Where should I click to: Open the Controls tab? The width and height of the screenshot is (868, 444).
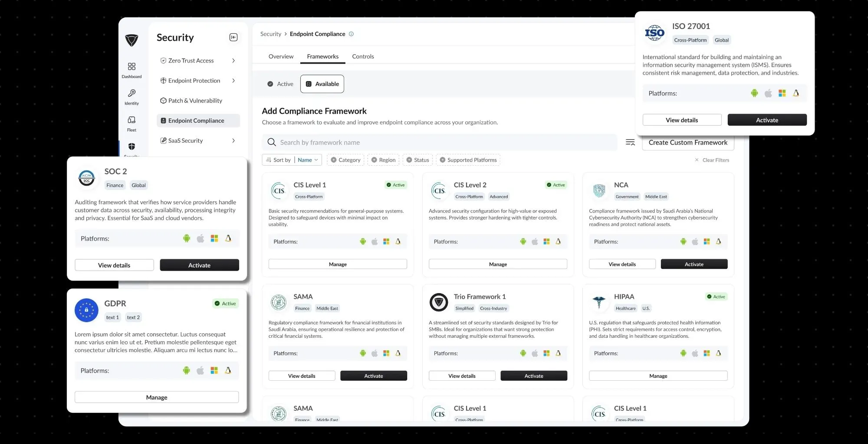pyautogui.click(x=363, y=56)
